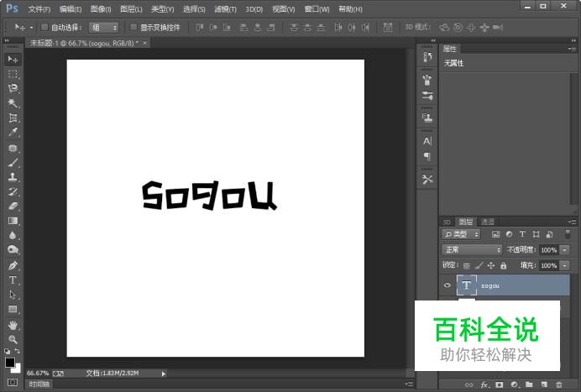Select the Zoom magnifier tool

tap(13, 339)
